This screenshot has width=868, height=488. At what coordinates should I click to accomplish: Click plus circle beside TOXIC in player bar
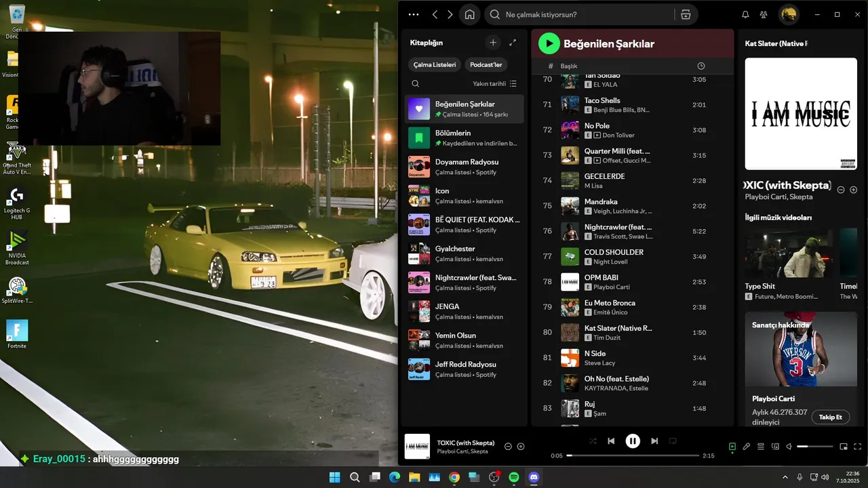click(521, 447)
